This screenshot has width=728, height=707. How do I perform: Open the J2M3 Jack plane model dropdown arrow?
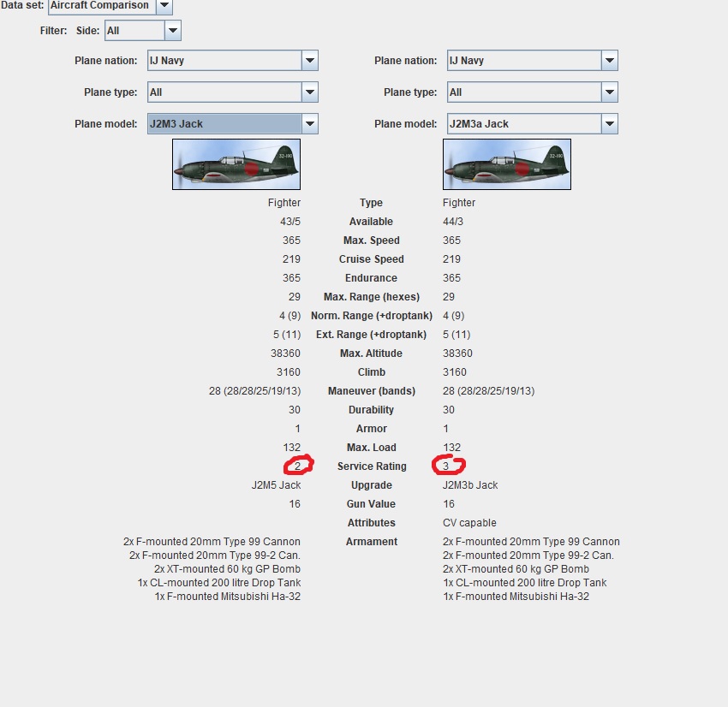310,124
